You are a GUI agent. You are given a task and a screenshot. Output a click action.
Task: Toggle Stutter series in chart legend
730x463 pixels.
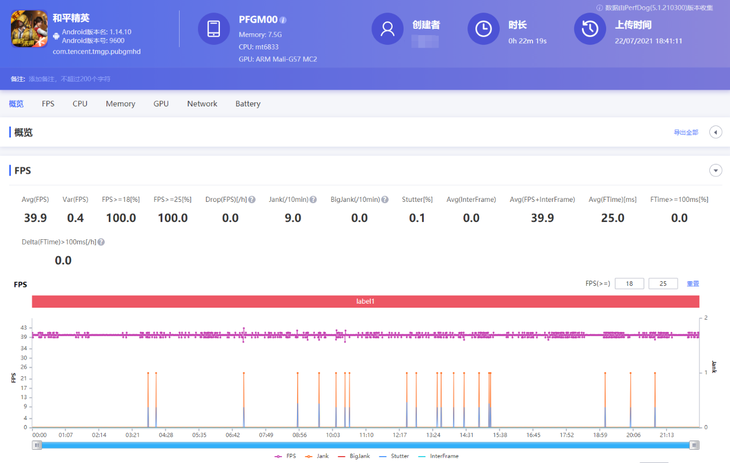(x=394, y=456)
